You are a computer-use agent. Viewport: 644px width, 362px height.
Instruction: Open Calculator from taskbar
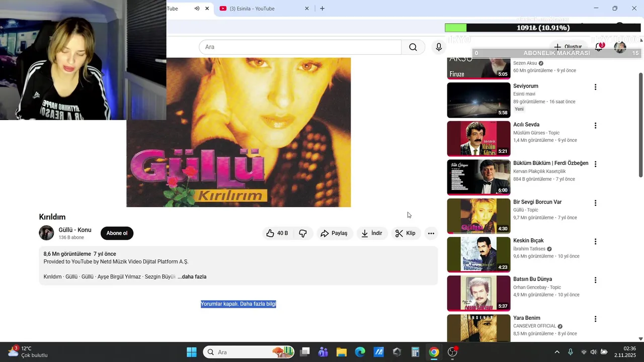coord(416,352)
